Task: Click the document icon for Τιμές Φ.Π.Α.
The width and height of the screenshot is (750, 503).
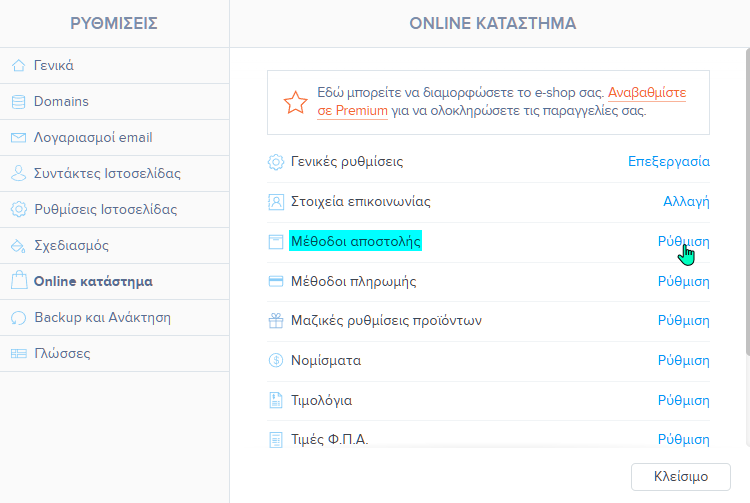Action: click(276, 439)
